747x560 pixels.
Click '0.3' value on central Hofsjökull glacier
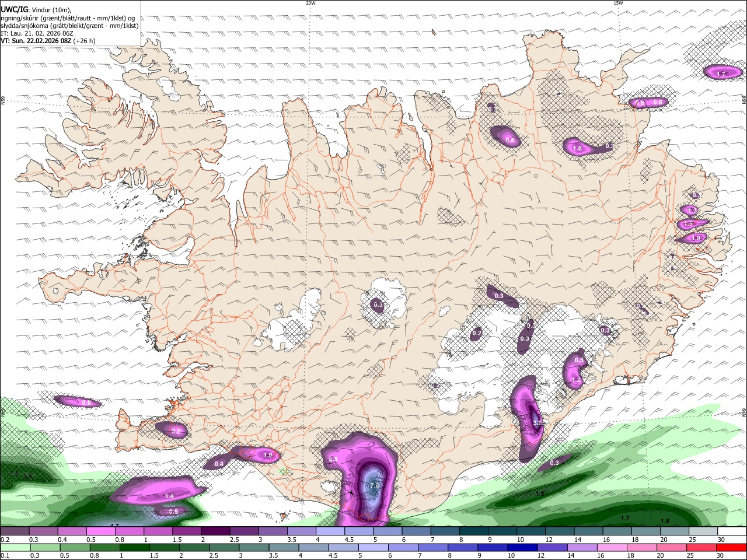(x=378, y=304)
